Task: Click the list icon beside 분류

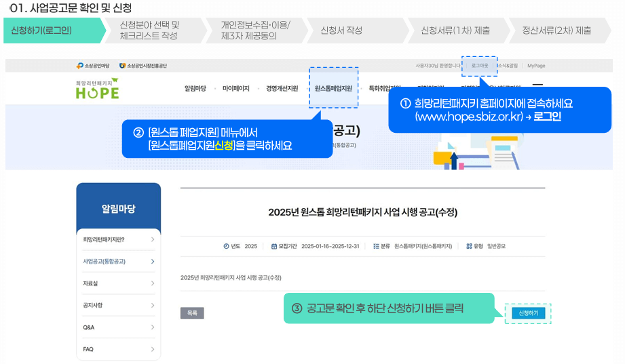Action: click(x=376, y=246)
